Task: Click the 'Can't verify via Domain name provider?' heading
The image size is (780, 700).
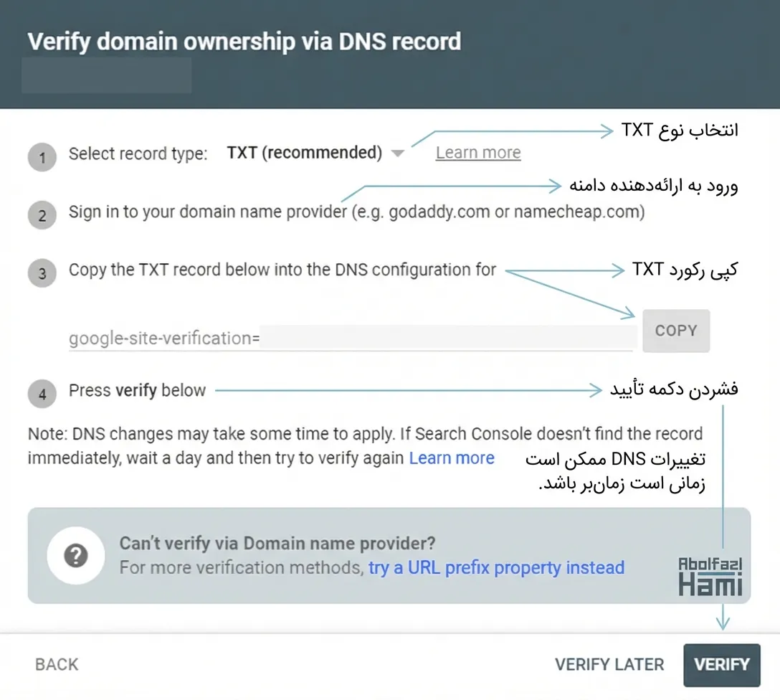Action: (x=277, y=543)
